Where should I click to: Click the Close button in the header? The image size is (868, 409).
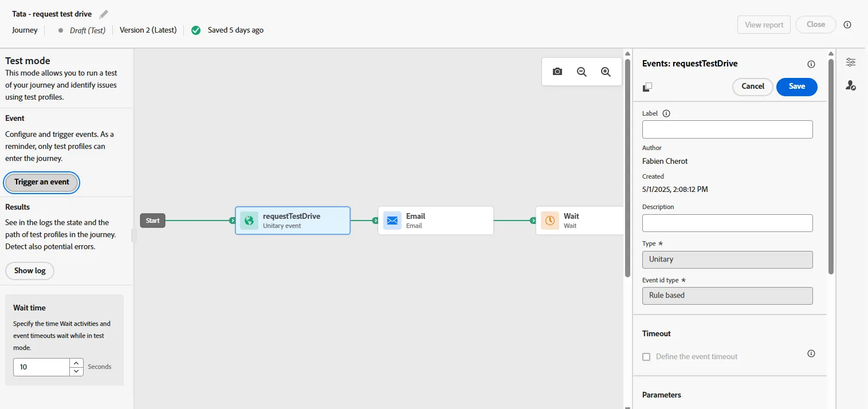pyautogui.click(x=816, y=25)
